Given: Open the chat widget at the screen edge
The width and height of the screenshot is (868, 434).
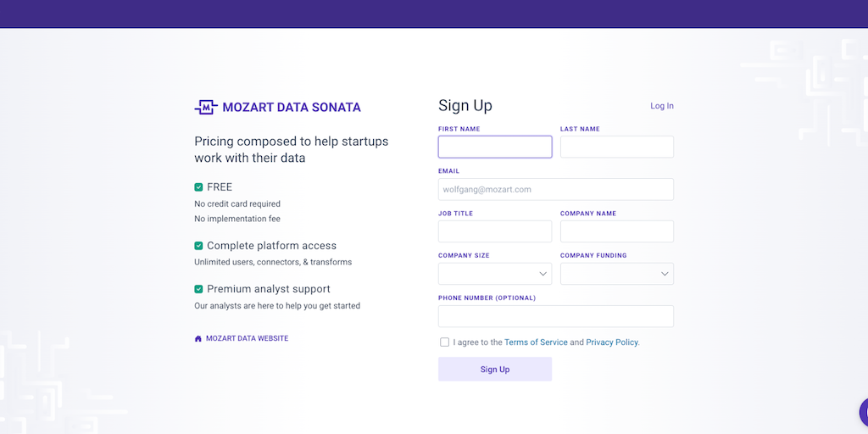Looking at the screenshot, I should point(864,413).
